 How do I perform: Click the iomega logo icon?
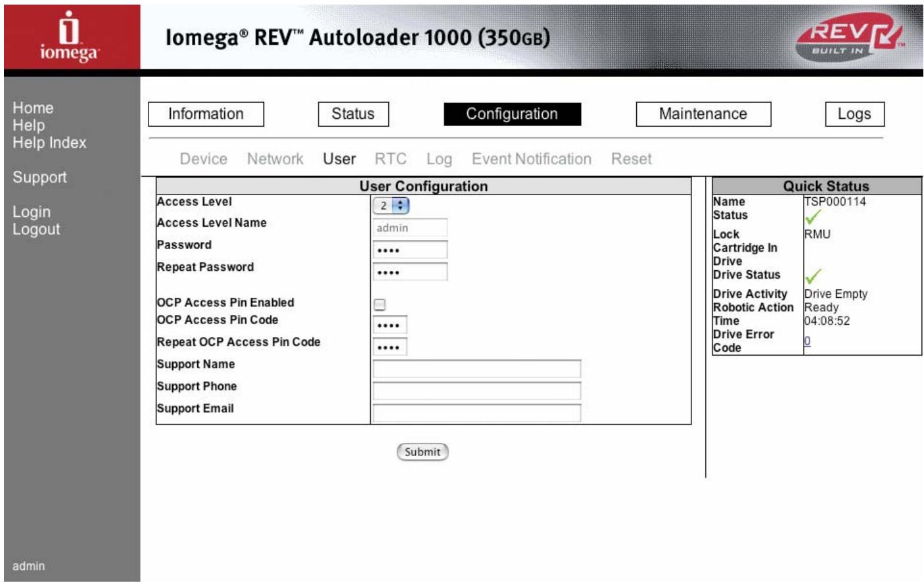pos(70,36)
